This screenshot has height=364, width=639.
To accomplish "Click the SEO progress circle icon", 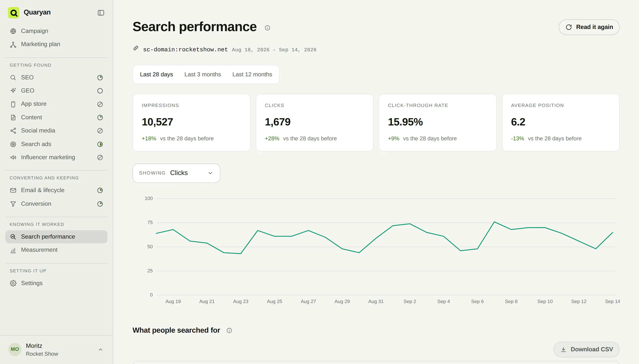I will (100, 77).
